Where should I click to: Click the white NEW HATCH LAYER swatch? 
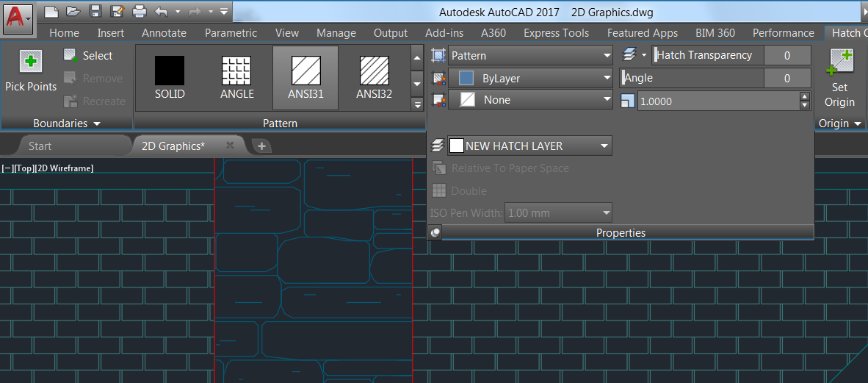coord(457,146)
